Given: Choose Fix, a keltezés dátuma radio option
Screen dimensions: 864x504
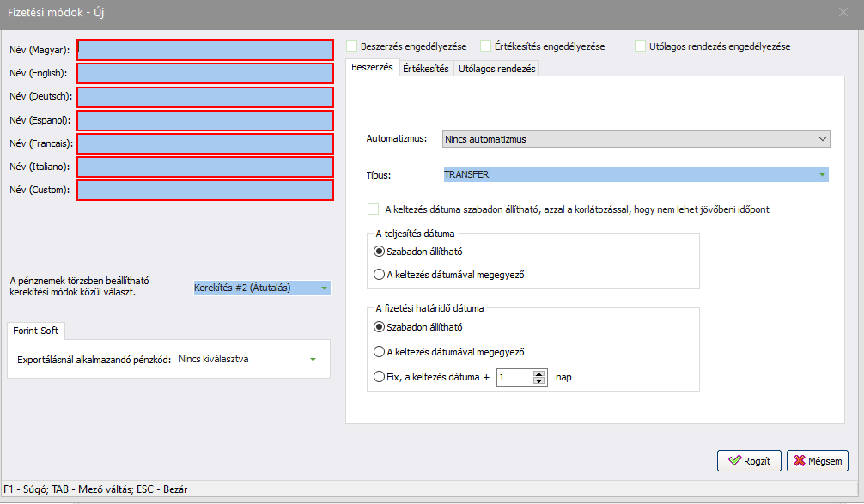Looking at the screenshot, I should [x=380, y=376].
